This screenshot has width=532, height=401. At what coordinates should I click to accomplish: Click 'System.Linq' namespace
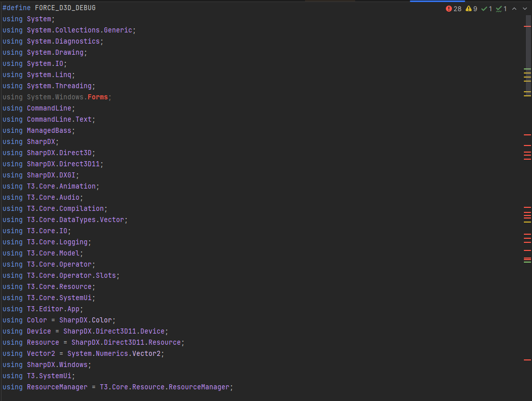click(49, 75)
